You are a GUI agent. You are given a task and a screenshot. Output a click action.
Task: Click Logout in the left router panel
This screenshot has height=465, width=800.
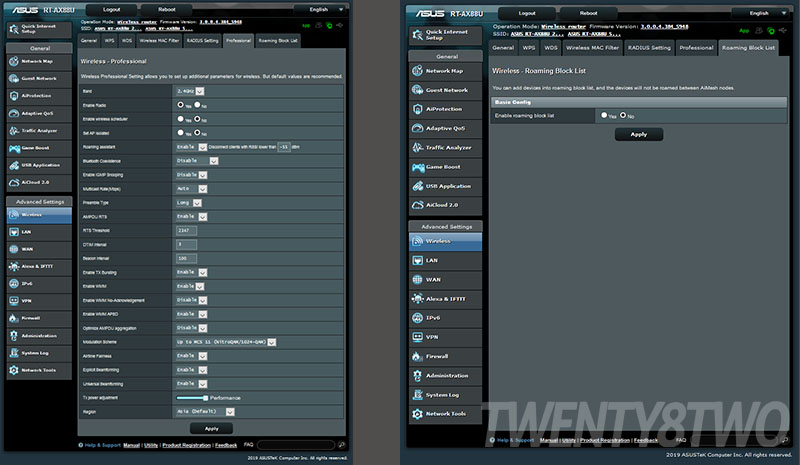pyautogui.click(x=111, y=10)
